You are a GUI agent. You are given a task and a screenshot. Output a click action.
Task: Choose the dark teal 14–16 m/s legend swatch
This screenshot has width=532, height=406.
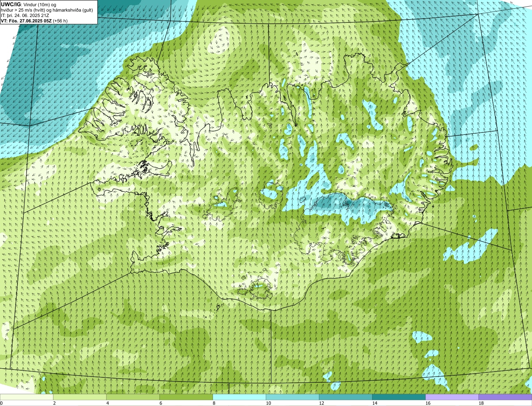[x=399, y=397]
